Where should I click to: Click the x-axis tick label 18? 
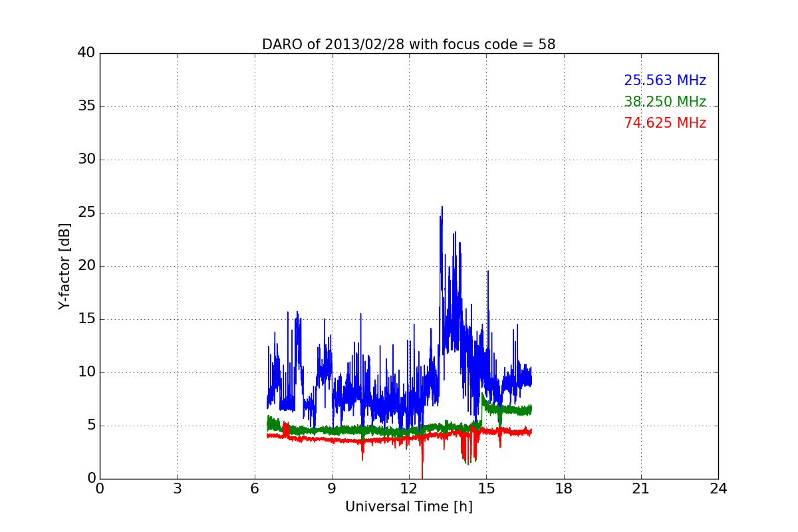coord(564,489)
